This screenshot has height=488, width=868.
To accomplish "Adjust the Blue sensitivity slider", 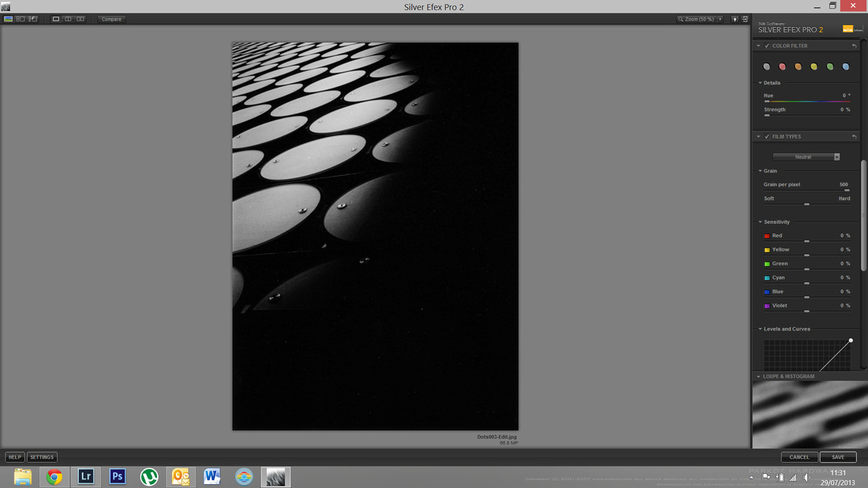I will [806, 297].
